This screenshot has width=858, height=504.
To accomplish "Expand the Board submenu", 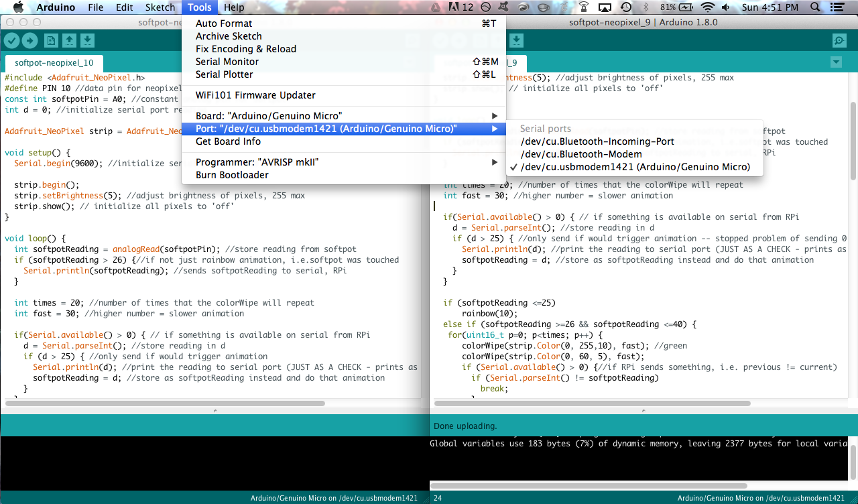I will point(344,116).
